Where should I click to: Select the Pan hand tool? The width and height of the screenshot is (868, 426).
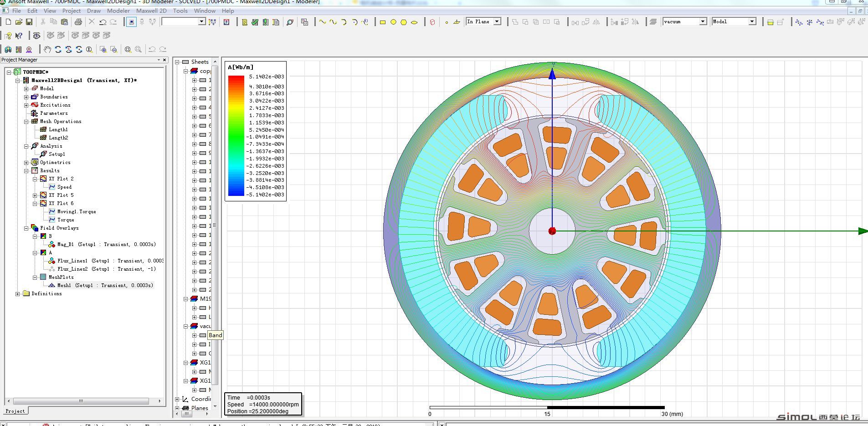click(x=47, y=49)
